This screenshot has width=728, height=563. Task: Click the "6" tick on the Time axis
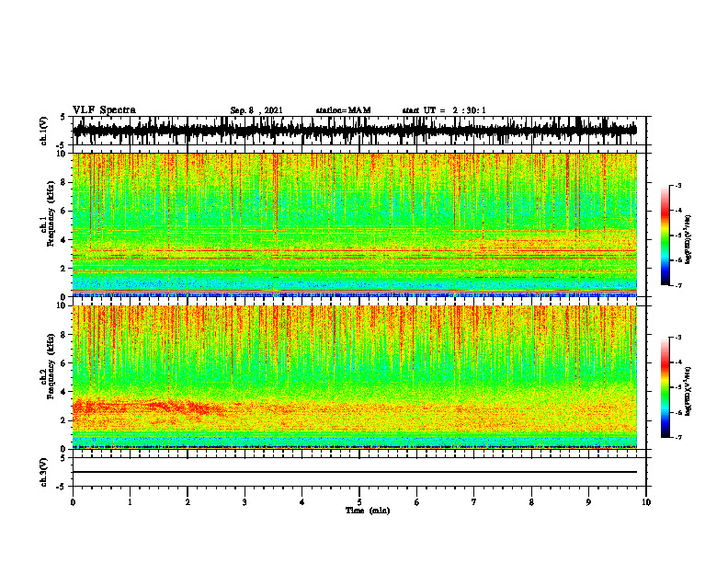point(417,502)
